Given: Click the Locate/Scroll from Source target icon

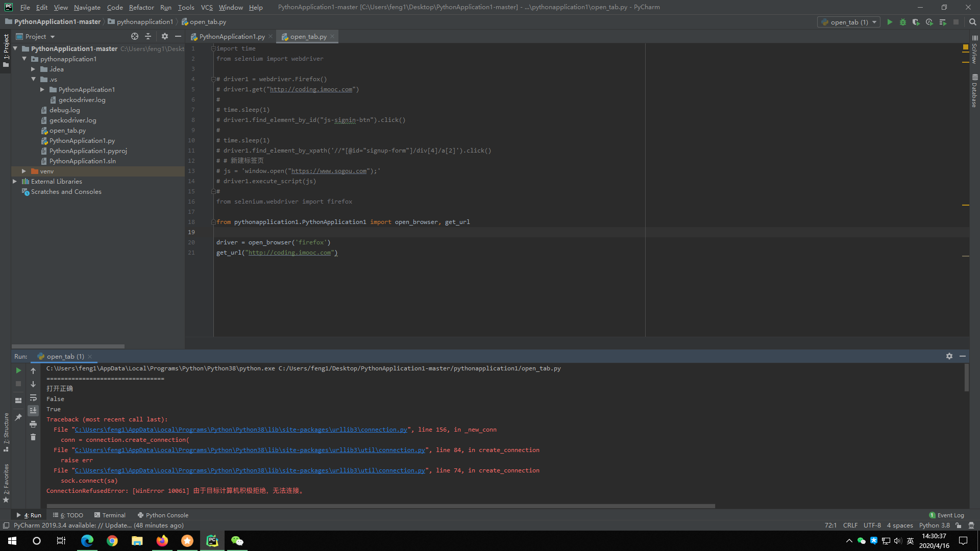Looking at the screenshot, I should coord(135,36).
